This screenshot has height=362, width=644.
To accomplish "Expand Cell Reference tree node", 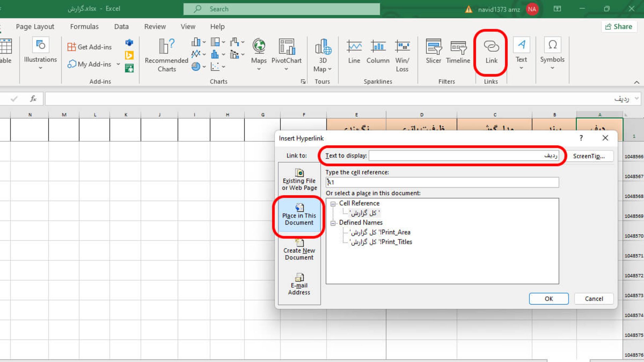I will coord(333,203).
